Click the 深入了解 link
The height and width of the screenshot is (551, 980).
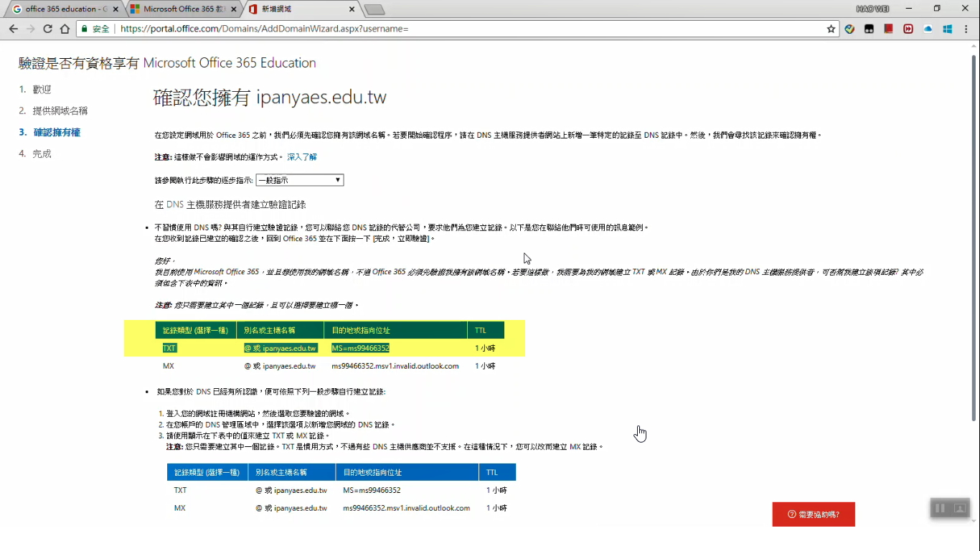click(x=302, y=156)
